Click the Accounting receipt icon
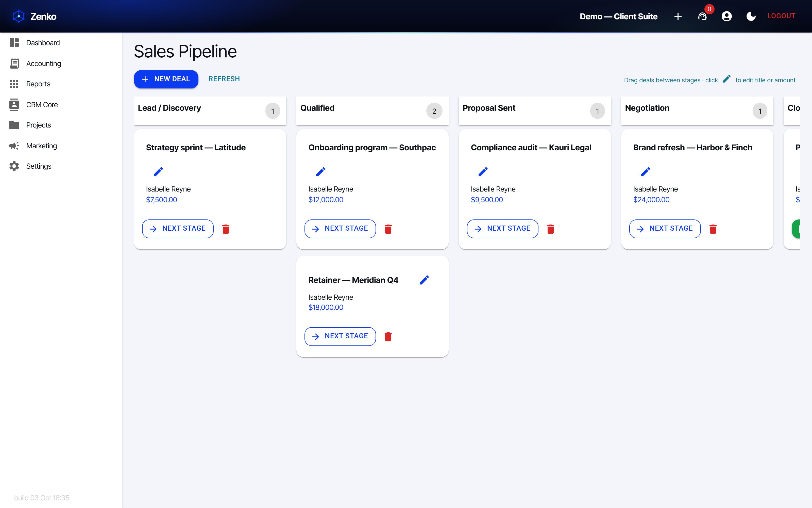Screen dimensions: 812x508 [14, 63]
